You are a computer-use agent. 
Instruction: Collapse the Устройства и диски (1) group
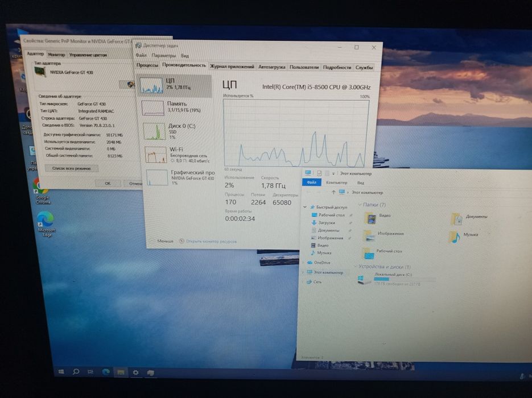356,267
